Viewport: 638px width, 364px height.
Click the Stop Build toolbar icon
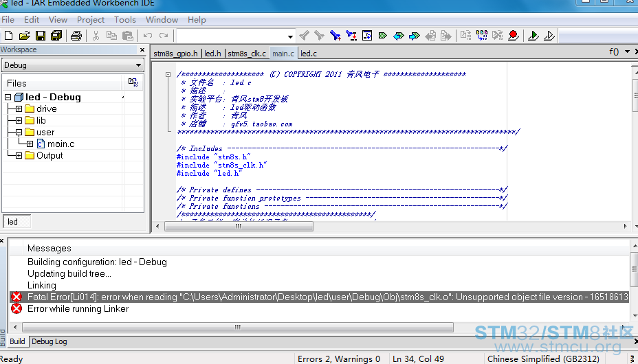[x=498, y=36]
